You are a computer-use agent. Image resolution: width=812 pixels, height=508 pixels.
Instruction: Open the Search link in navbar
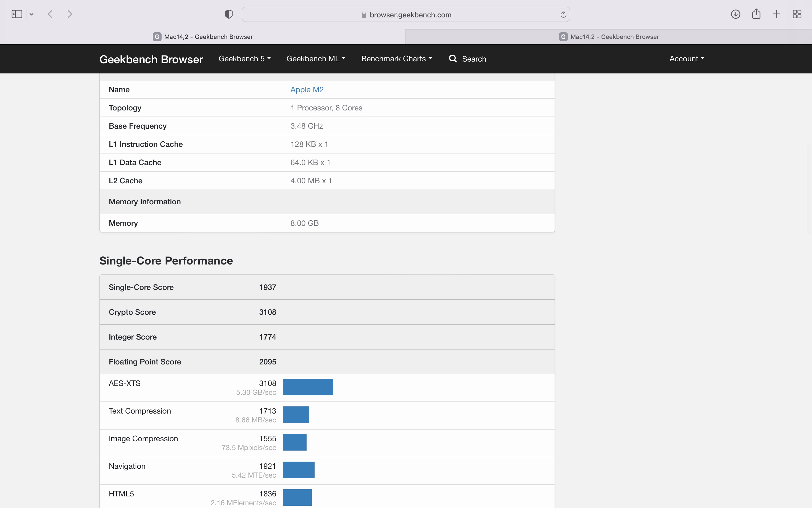coord(474,59)
